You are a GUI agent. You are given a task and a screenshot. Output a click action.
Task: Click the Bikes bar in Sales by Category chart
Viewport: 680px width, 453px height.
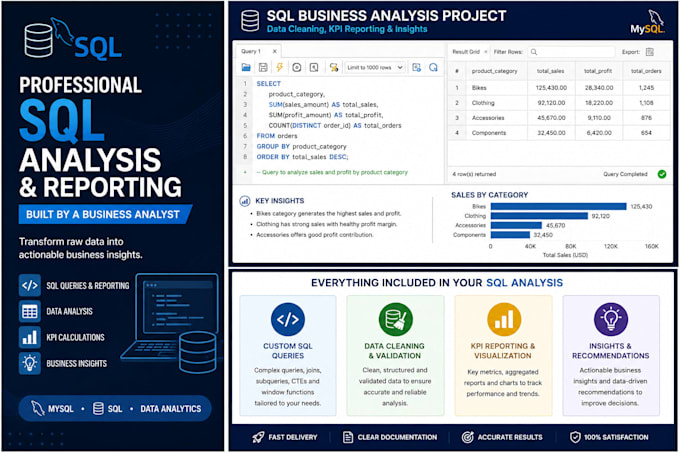559,206
